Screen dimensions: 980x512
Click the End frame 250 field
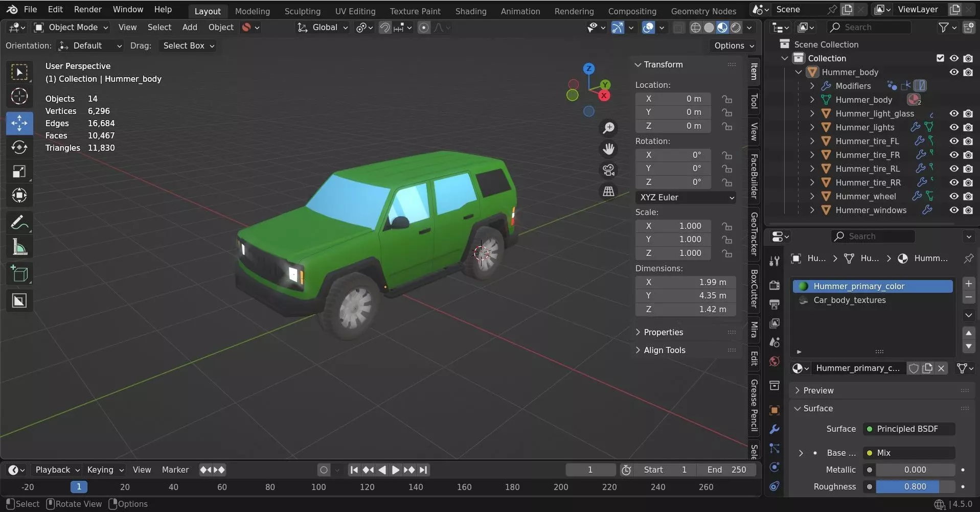click(726, 470)
